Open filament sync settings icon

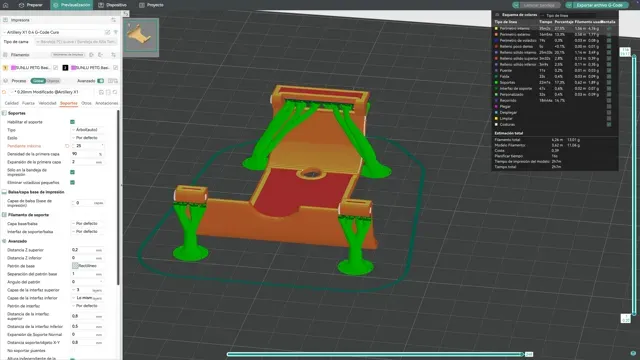pyautogui.click(x=113, y=55)
